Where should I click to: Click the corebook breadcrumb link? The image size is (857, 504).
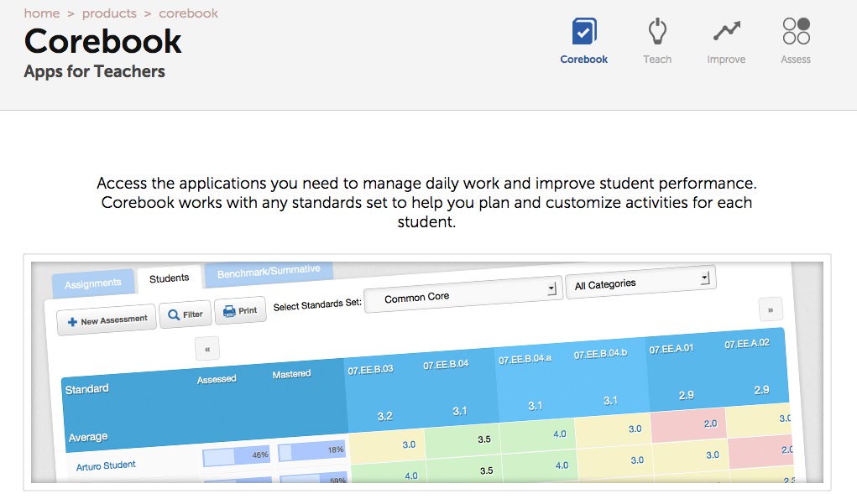pos(189,13)
